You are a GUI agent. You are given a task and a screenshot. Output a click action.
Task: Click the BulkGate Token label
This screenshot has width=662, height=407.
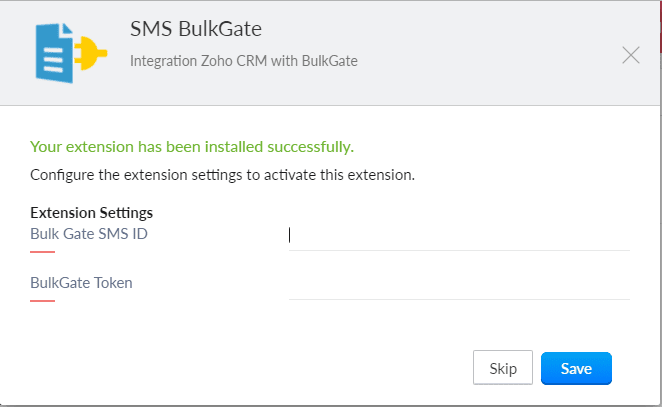coord(81,282)
